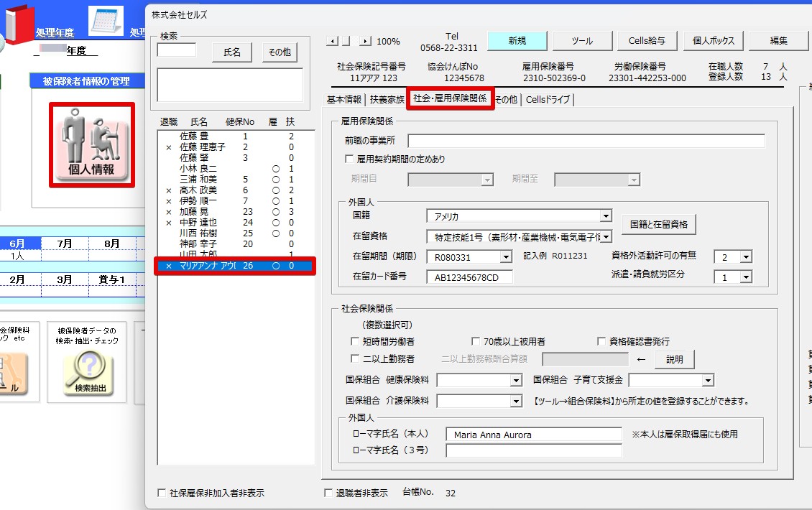
Task: Check 二以上勤務者 checkbox
Action: click(x=355, y=358)
